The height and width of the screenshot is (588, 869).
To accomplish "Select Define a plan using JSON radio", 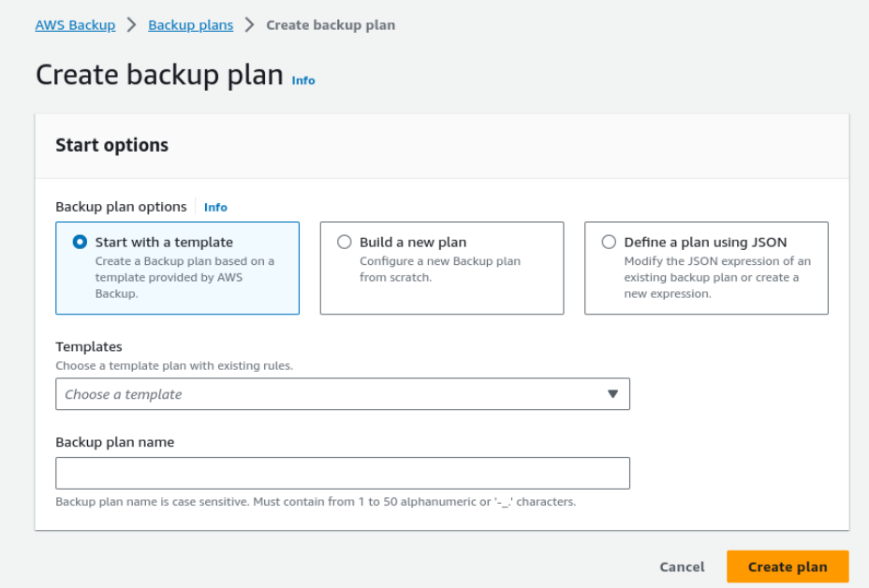I will (609, 243).
